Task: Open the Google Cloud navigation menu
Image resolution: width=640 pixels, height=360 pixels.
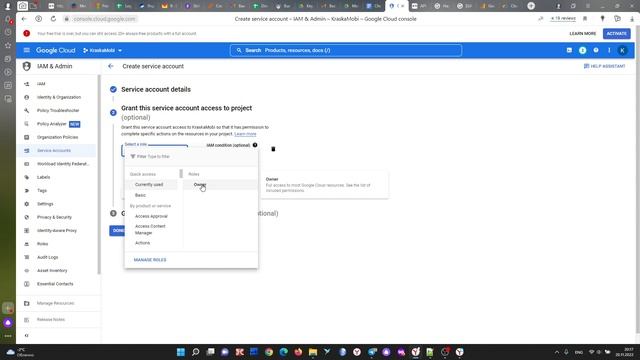Action: [x=27, y=50]
